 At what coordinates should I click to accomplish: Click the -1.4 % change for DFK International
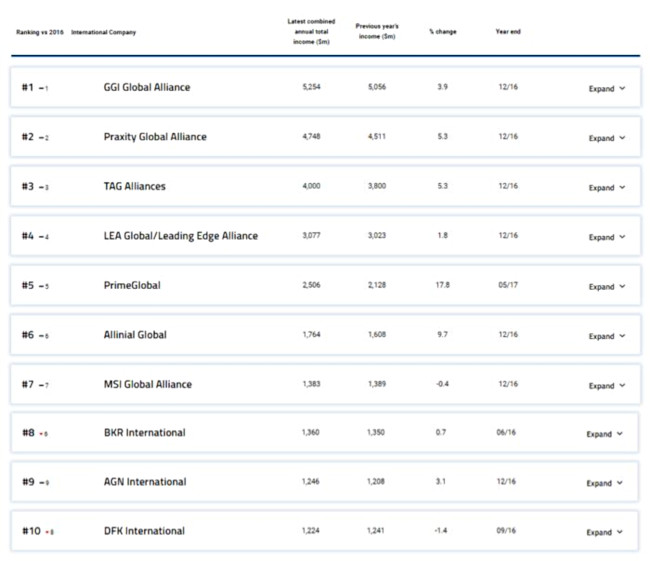click(x=441, y=530)
